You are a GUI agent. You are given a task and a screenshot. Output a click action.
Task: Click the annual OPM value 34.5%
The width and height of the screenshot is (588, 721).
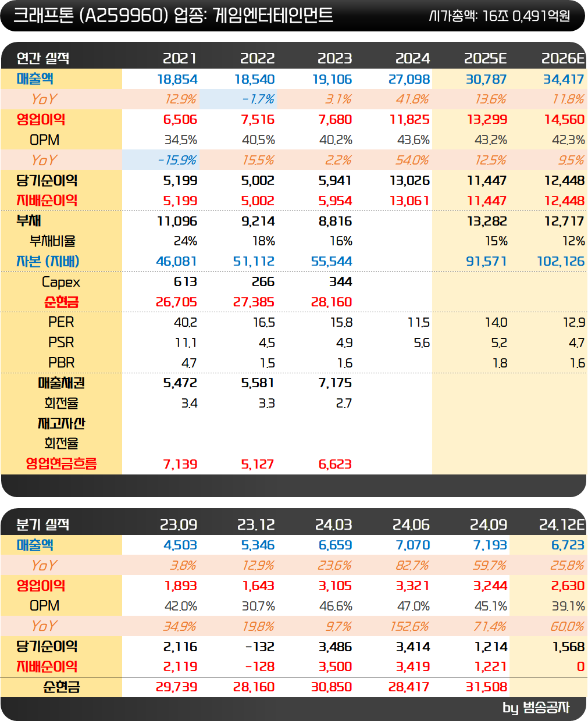(181, 140)
